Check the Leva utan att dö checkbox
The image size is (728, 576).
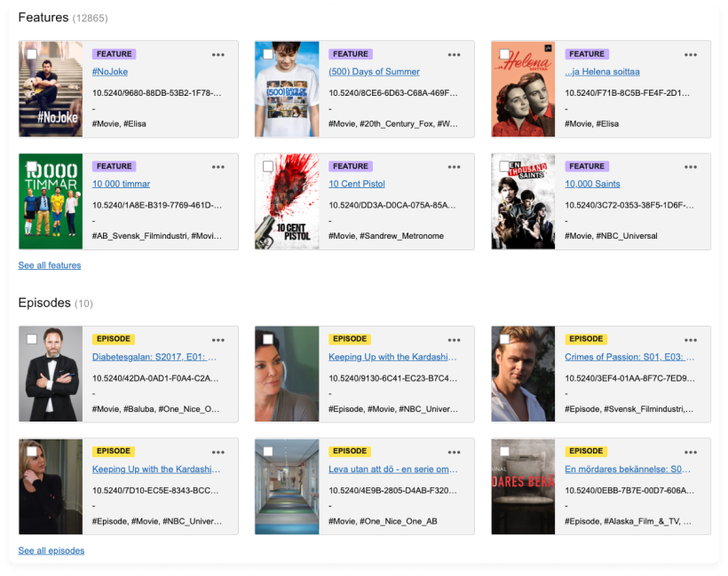point(268,451)
